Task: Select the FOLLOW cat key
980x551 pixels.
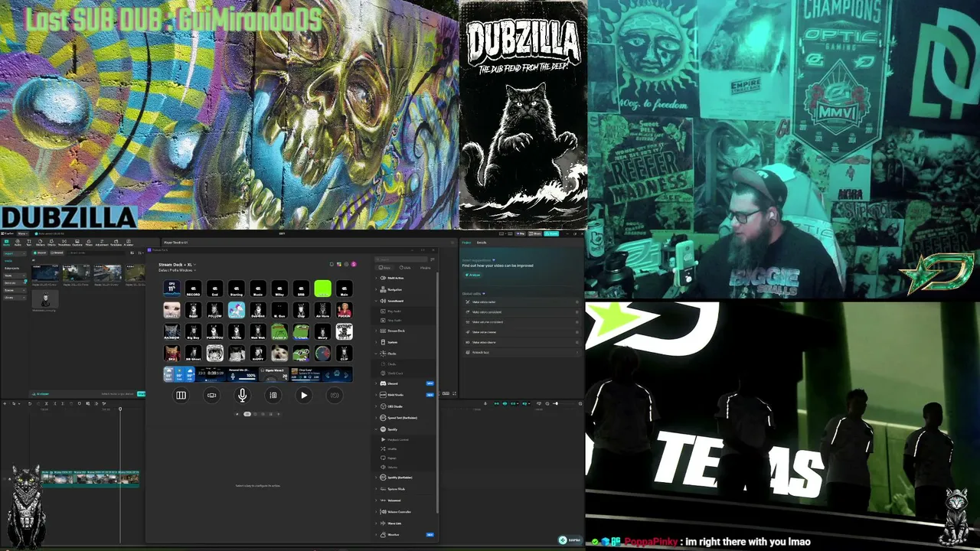Action: 214,310
